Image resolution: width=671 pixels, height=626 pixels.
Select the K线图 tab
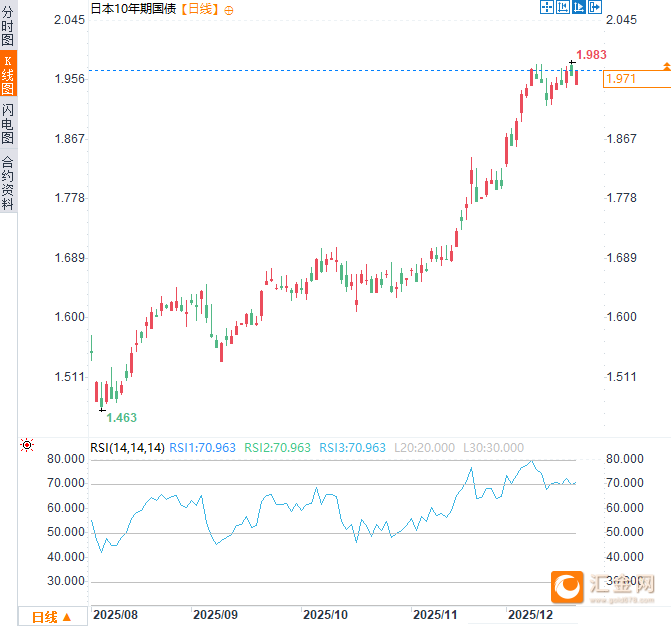click(8, 75)
